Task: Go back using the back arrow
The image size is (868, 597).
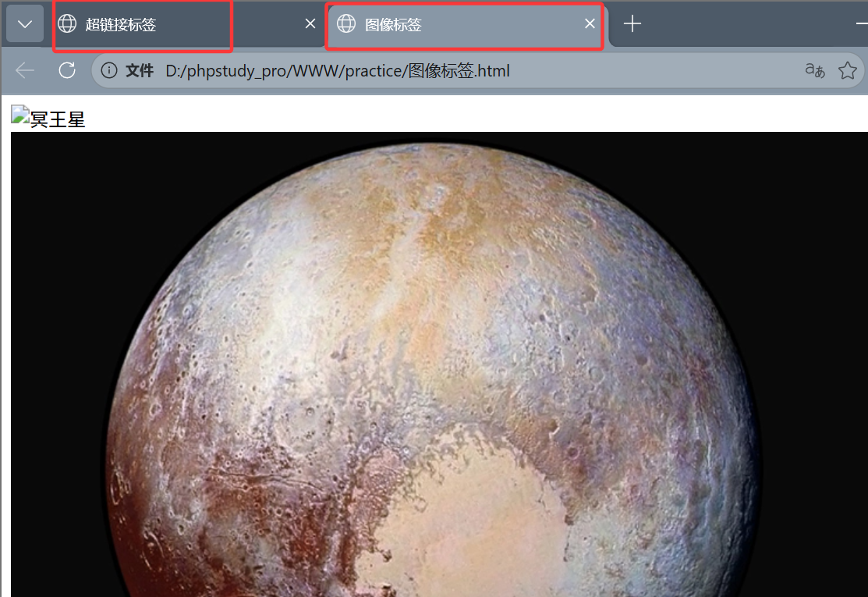Action: point(25,70)
